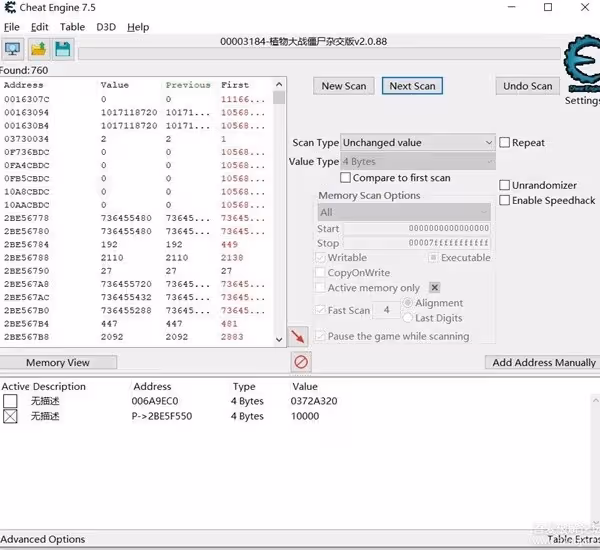
Task: Click the Address column header in results
Action: click(x=23, y=85)
